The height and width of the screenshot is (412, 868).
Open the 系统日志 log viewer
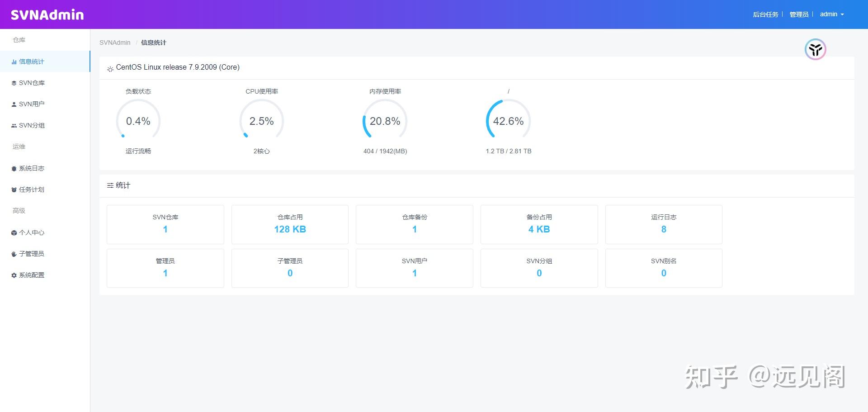tap(31, 168)
